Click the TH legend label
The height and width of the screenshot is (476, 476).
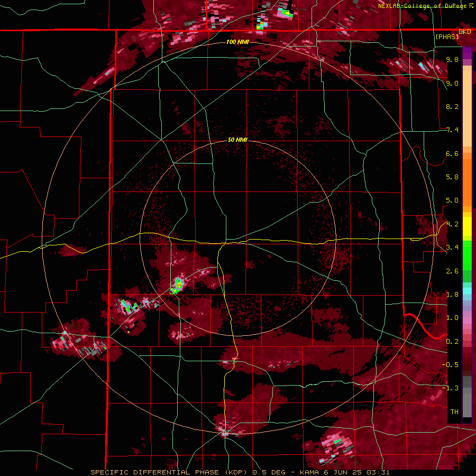(454, 411)
